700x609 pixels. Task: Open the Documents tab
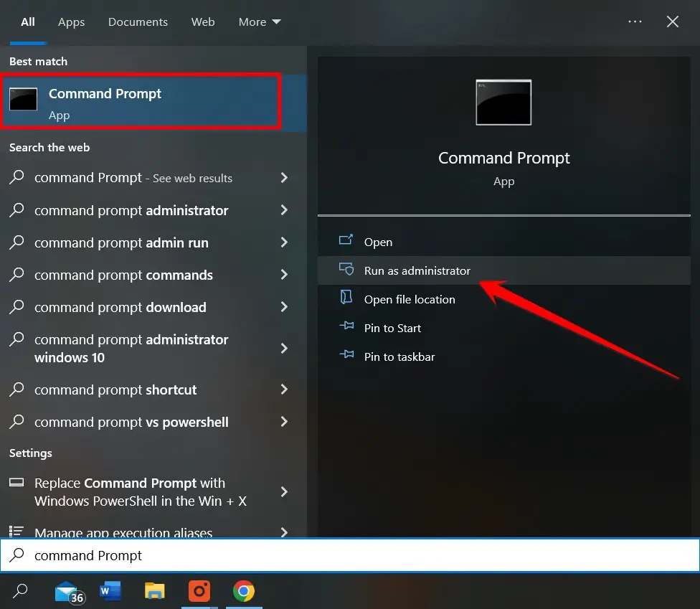pyautogui.click(x=138, y=22)
